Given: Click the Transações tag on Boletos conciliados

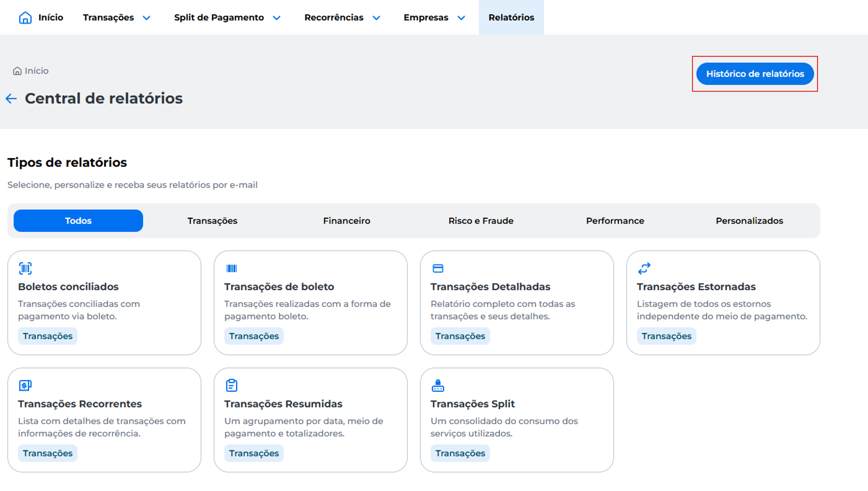Looking at the screenshot, I should tap(48, 336).
